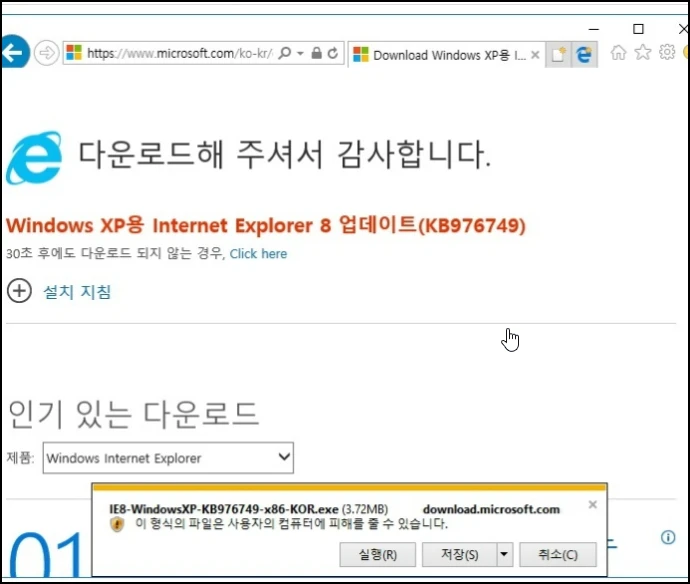The height and width of the screenshot is (584, 690).
Task: Go to the Home page icon
Action: point(618,52)
